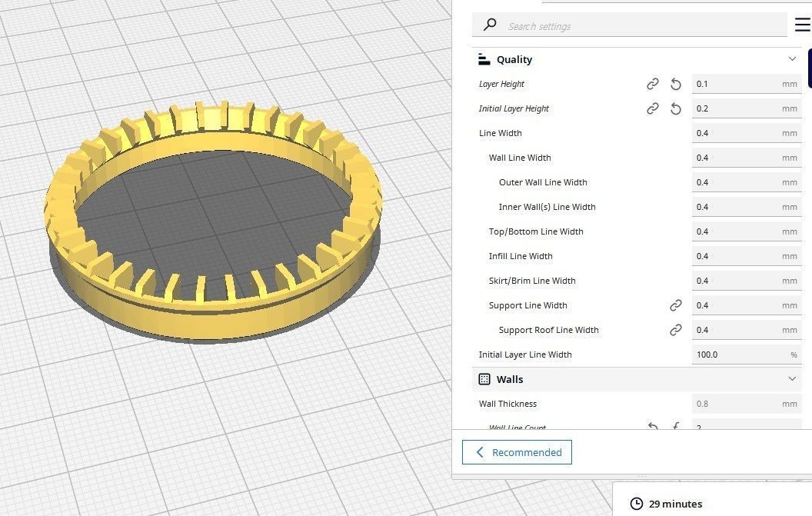This screenshot has width=812, height=516.
Task: Edit the Layer Height value field
Action: point(747,84)
